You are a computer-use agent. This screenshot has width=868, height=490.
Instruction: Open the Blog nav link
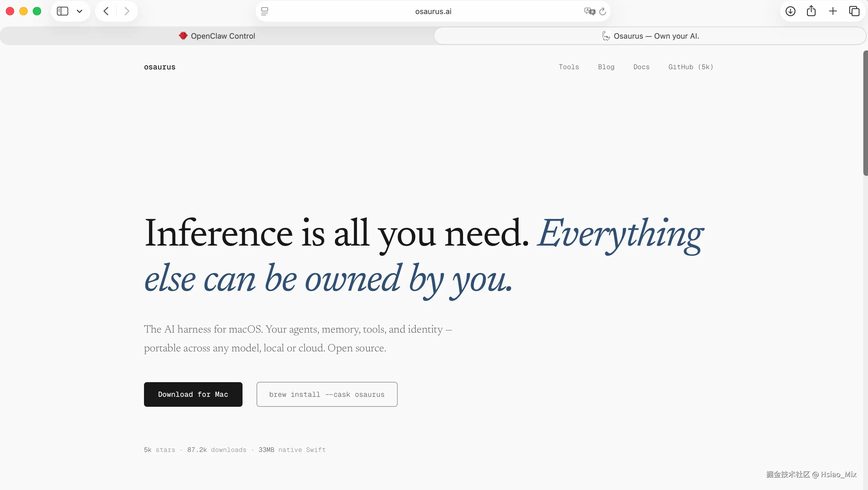pyautogui.click(x=606, y=67)
